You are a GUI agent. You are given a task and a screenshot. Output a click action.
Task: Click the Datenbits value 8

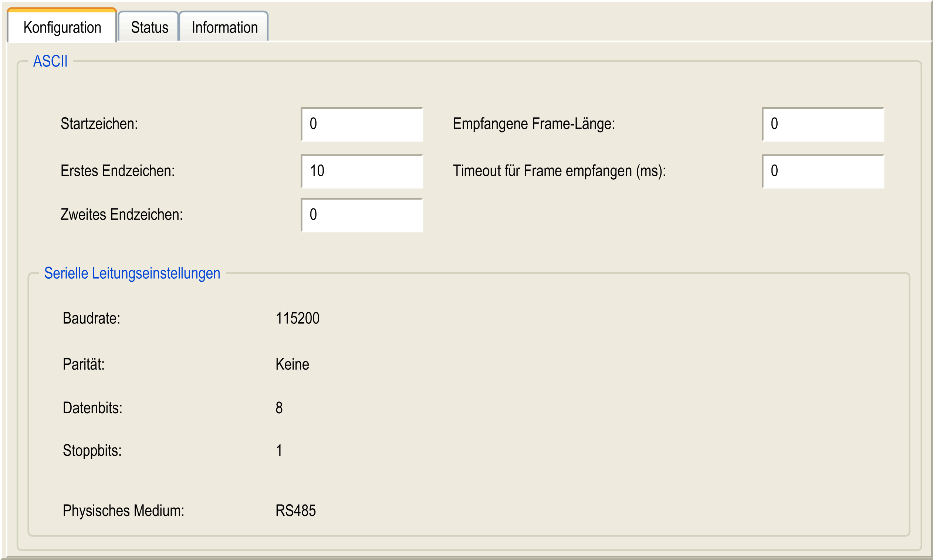pyautogui.click(x=279, y=408)
